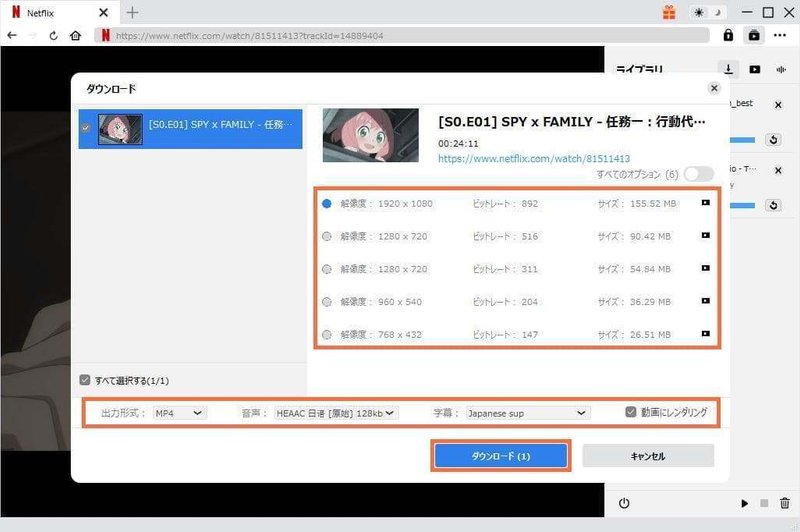Click video icon on 90.42 MB row

tap(706, 236)
